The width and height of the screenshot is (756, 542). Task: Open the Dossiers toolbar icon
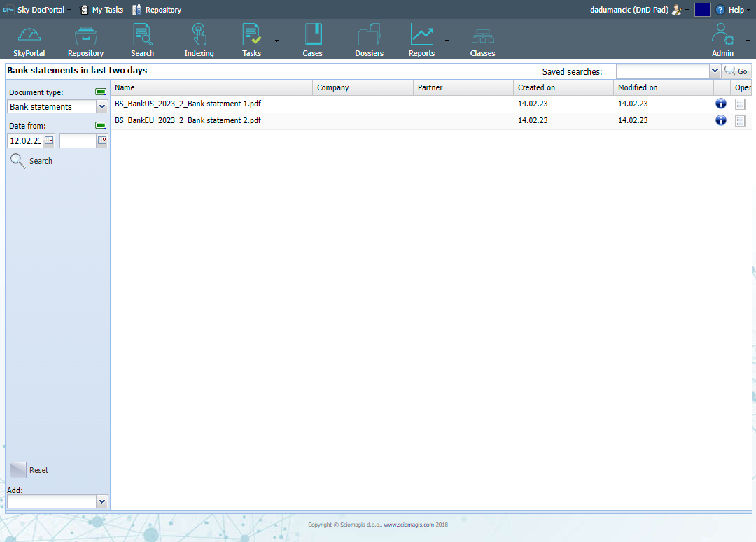coord(370,35)
